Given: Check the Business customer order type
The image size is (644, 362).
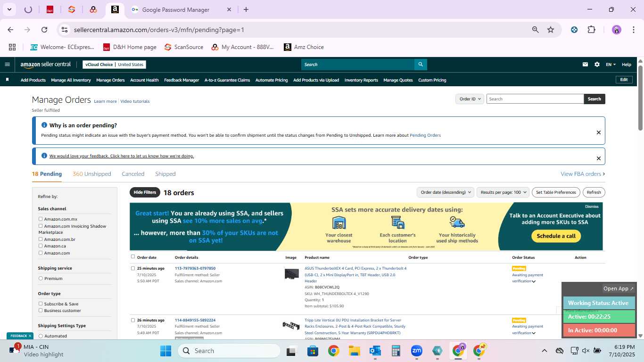Looking at the screenshot, I should [41, 310].
